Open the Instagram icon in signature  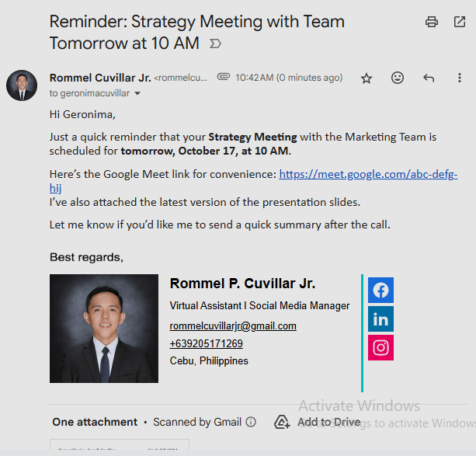380,347
